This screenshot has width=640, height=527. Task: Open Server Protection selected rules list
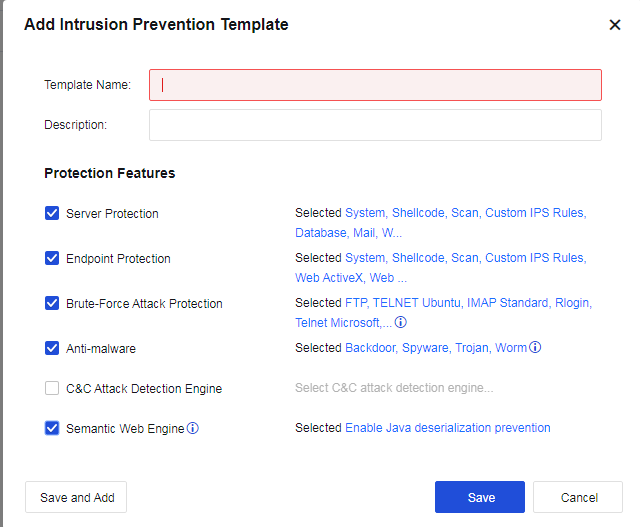point(465,213)
